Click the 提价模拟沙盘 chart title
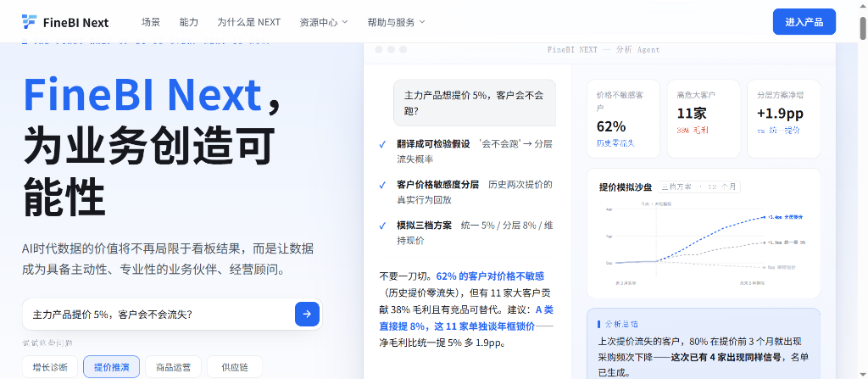Viewport: 868px width, 379px height. point(626,187)
